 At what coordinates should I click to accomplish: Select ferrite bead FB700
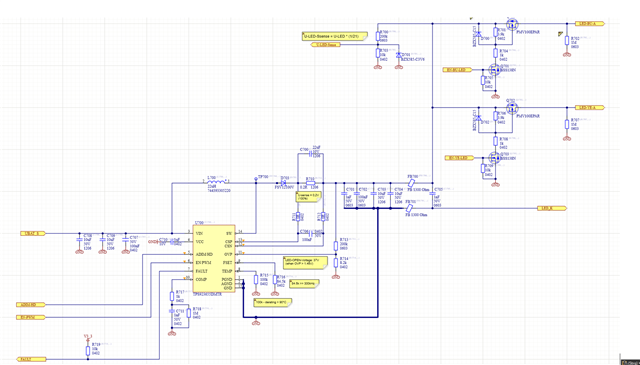[x=412, y=182]
